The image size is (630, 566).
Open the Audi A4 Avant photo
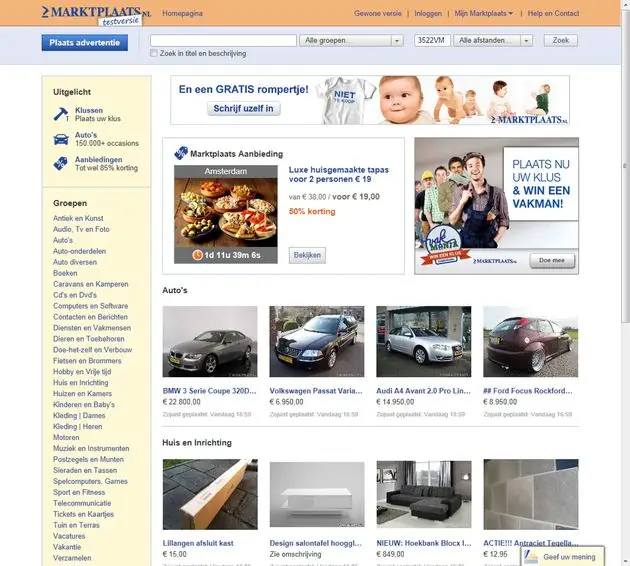tap(423, 341)
